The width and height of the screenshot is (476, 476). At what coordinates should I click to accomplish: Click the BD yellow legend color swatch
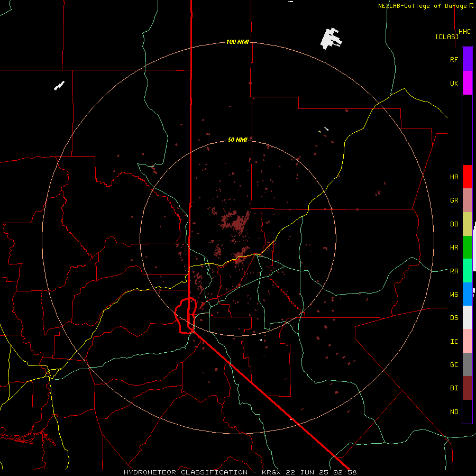pyautogui.click(x=467, y=224)
